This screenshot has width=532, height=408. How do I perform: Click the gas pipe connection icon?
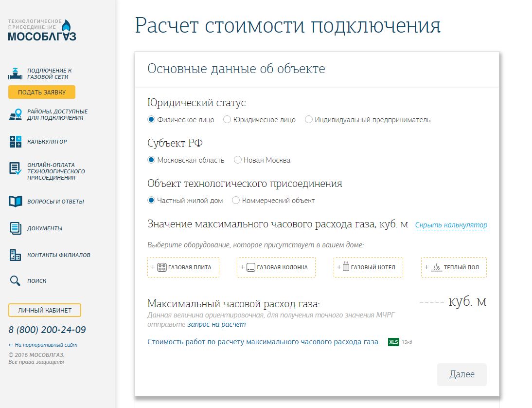(x=16, y=74)
